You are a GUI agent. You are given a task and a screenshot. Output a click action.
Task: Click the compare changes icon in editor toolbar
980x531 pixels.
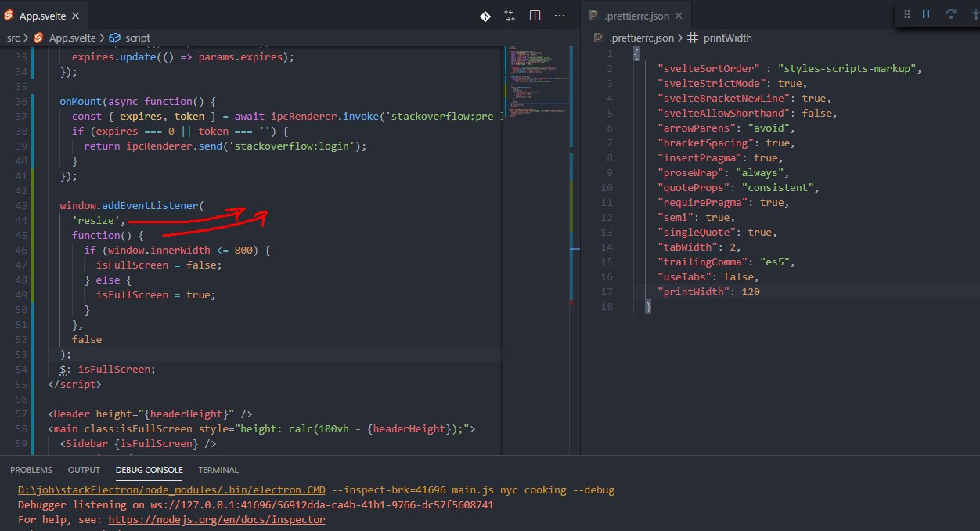pos(510,15)
